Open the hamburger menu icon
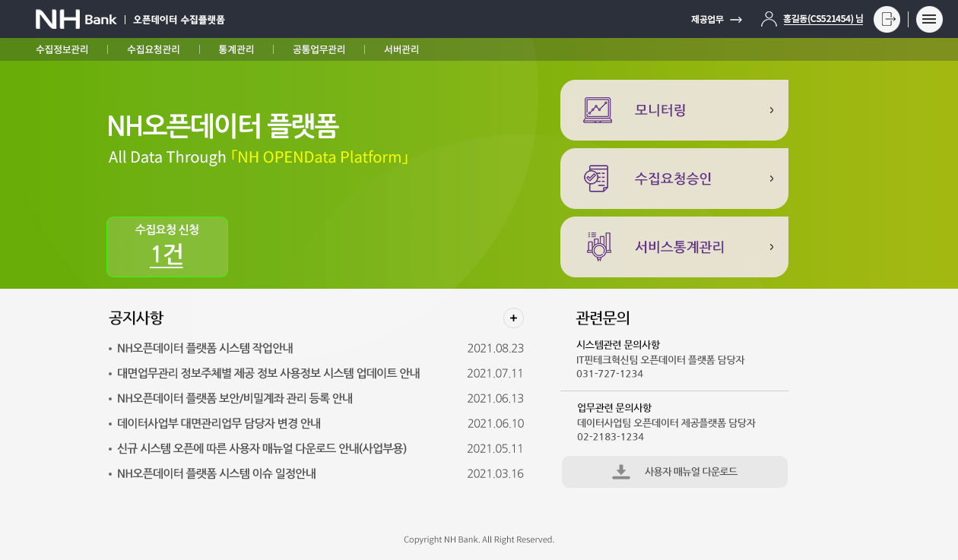Image resolution: width=958 pixels, height=560 pixels. [x=929, y=19]
